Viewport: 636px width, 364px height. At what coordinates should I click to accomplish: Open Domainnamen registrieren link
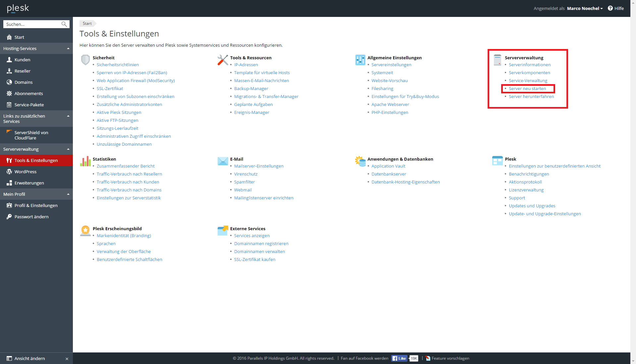261,243
